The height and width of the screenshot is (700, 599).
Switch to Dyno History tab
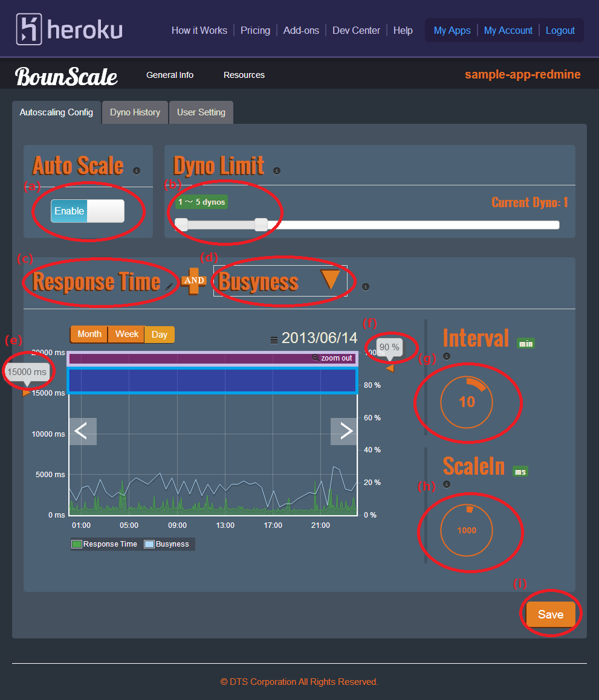tap(135, 112)
